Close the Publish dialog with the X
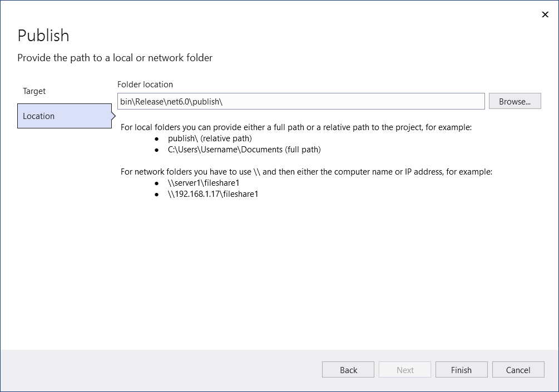 [545, 14]
